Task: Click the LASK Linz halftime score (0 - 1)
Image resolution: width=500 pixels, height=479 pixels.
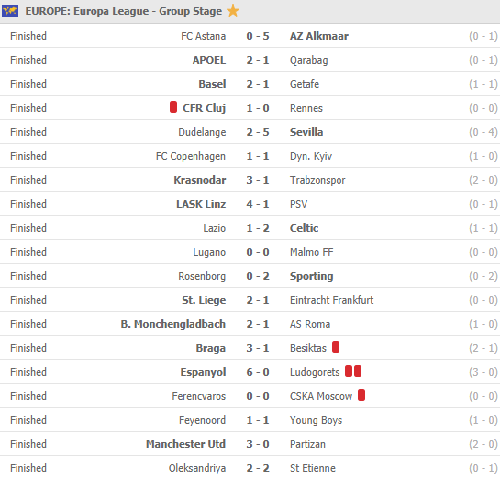Action: (483, 204)
